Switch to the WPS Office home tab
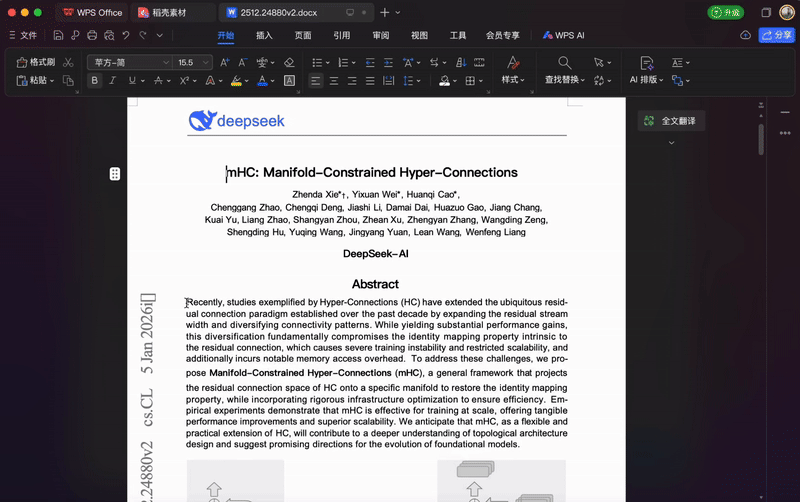The height and width of the screenshot is (502, 800). tap(92, 12)
